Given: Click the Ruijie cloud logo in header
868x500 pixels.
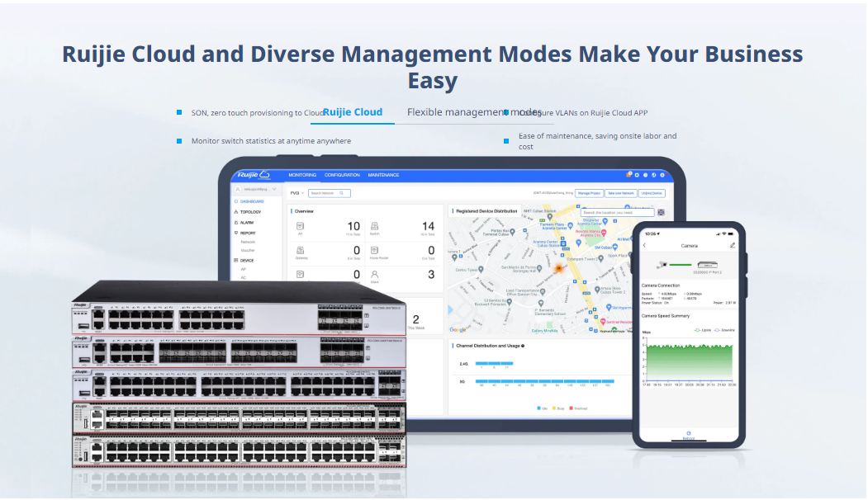Looking at the screenshot, I should pyautogui.click(x=253, y=175).
